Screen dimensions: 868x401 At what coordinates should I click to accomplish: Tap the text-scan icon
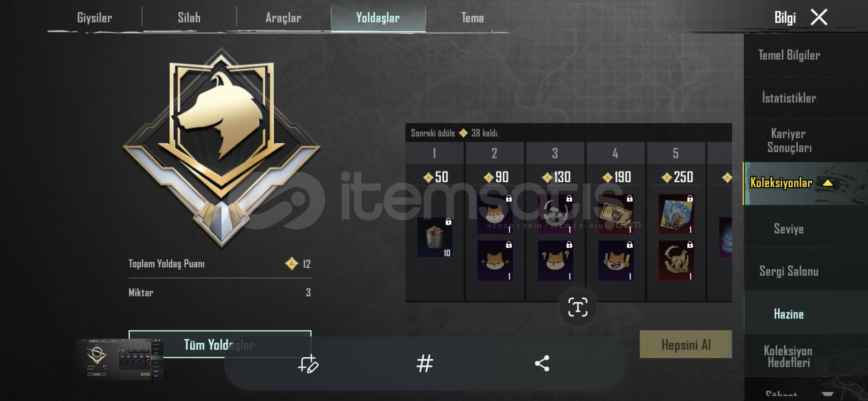[578, 307]
